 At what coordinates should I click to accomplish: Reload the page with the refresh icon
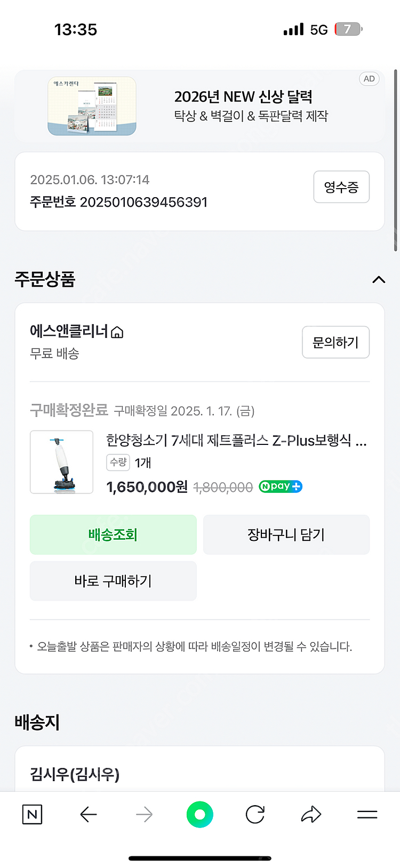[x=255, y=814]
